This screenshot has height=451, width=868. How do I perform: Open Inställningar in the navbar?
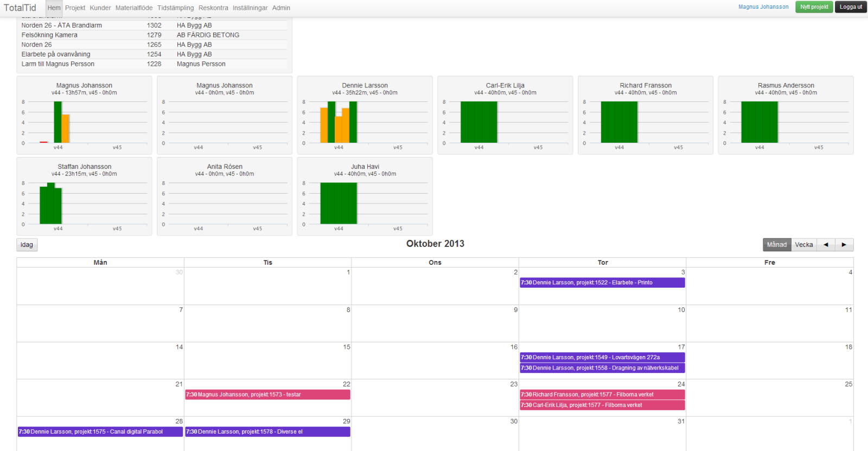250,8
